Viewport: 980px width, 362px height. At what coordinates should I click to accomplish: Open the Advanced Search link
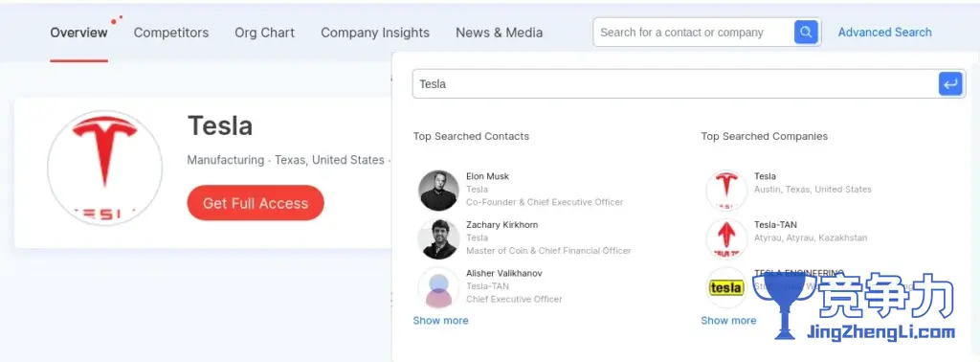point(885,32)
